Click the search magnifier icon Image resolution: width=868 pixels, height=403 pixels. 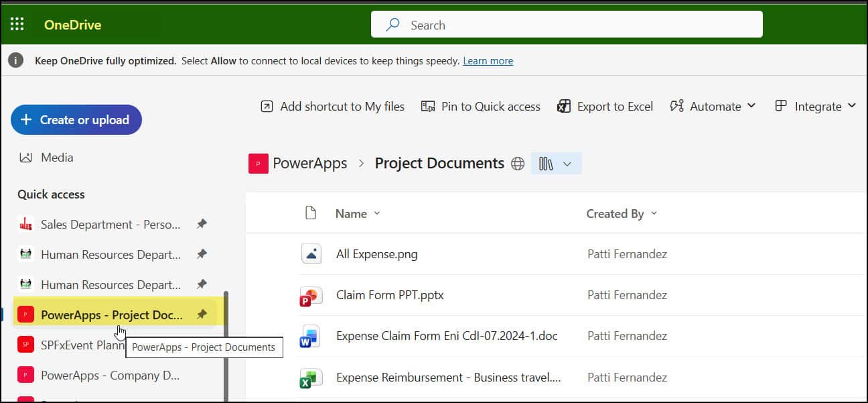point(393,25)
